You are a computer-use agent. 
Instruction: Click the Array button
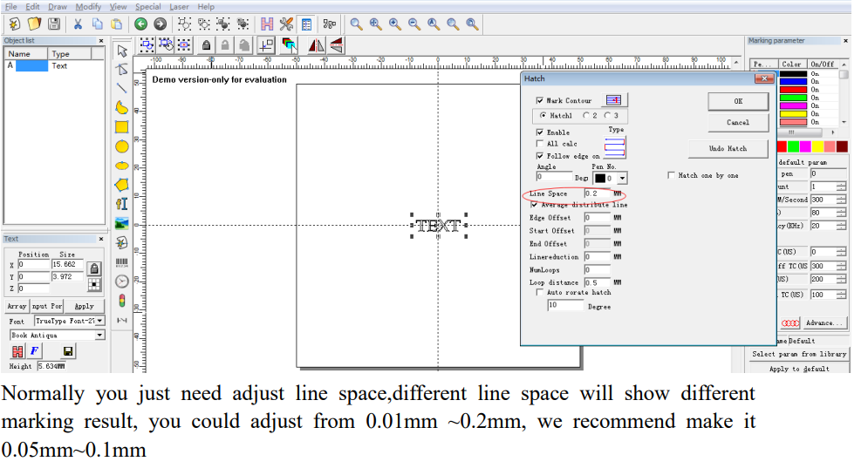tap(17, 306)
